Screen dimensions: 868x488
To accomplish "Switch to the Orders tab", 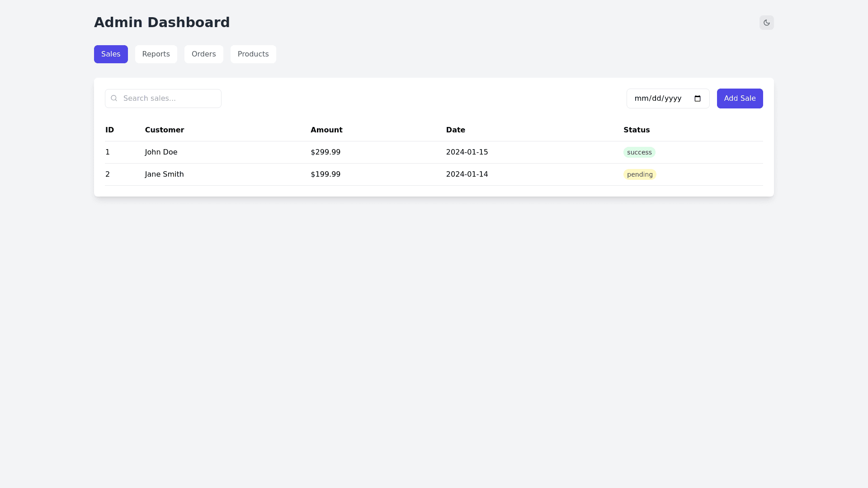I will pos(203,54).
